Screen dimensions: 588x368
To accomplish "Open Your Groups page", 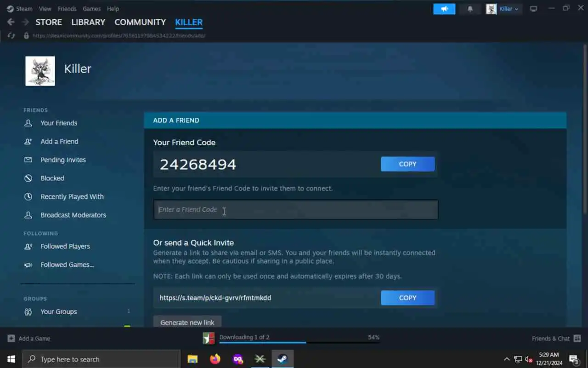I will pyautogui.click(x=59, y=311).
